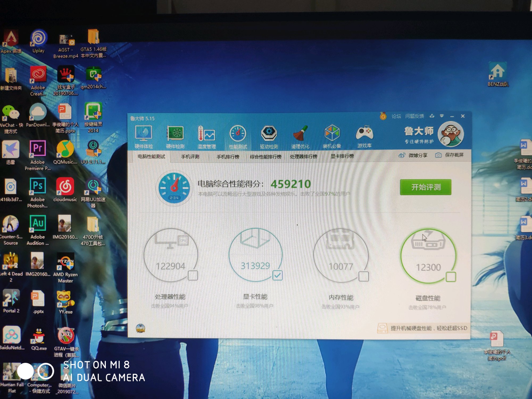Open the 清理优化 cleanup optimization tool

click(300, 137)
